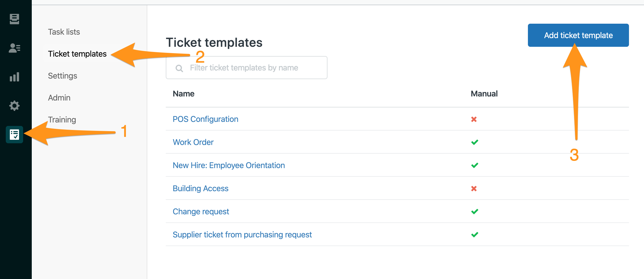Click Add ticket template button
Viewport: 644px width, 279px height.
tap(578, 35)
